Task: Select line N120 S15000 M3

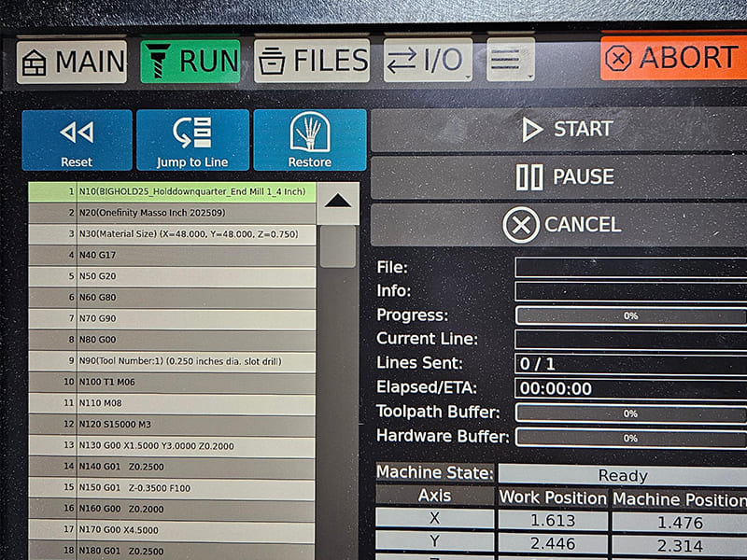Action: (x=172, y=425)
